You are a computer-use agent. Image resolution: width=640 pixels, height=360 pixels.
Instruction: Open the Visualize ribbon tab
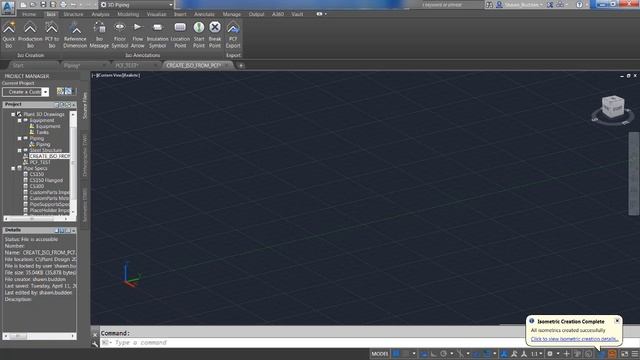click(156, 14)
